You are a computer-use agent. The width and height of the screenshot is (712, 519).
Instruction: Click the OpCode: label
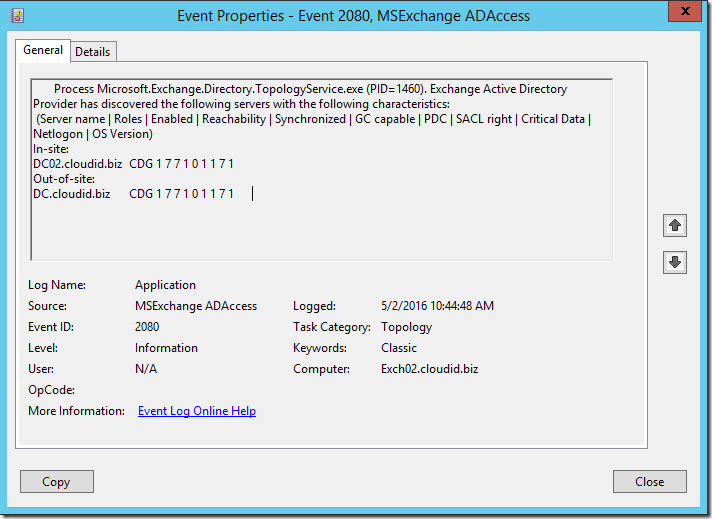coord(51,390)
